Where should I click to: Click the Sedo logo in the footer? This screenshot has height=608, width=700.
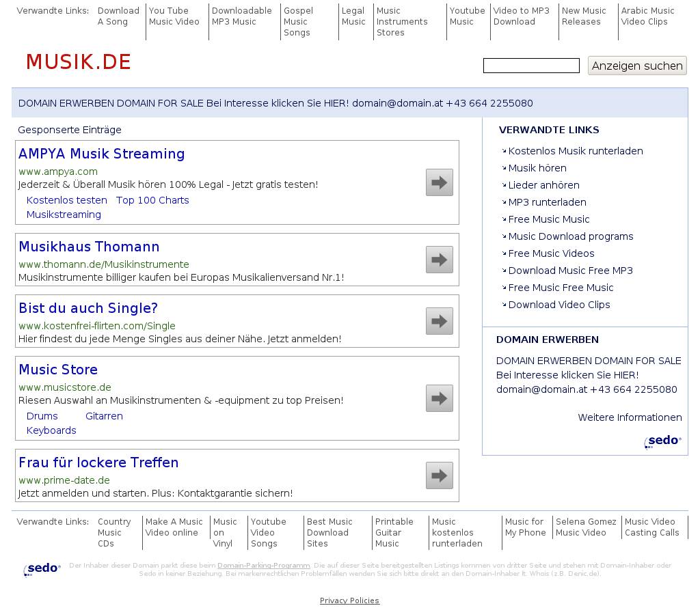point(42,568)
